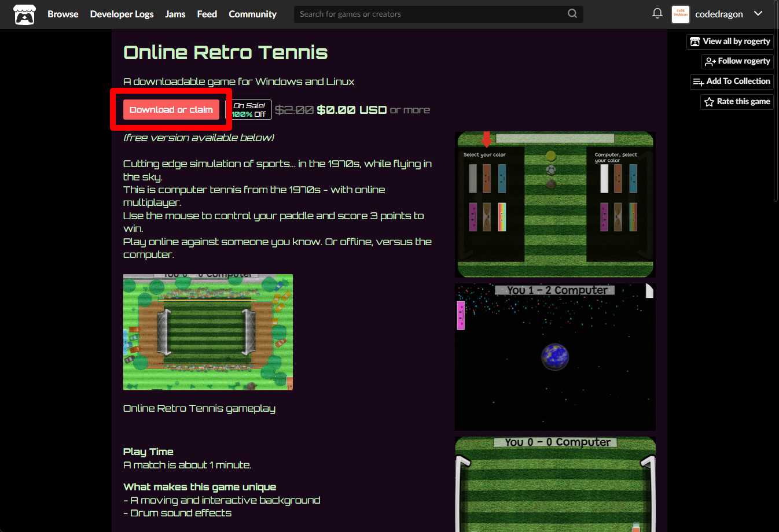Add the game to a collection
The width and height of the screenshot is (779, 532).
click(732, 82)
